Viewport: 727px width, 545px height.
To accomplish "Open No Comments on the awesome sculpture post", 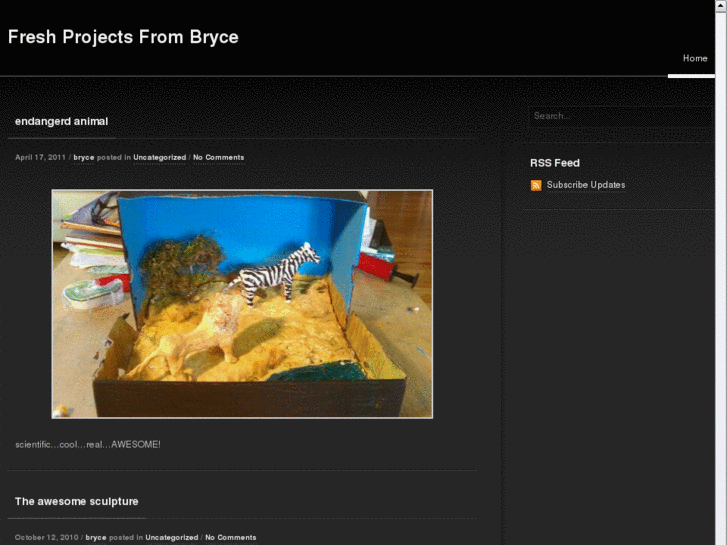I will (x=230, y=537).
